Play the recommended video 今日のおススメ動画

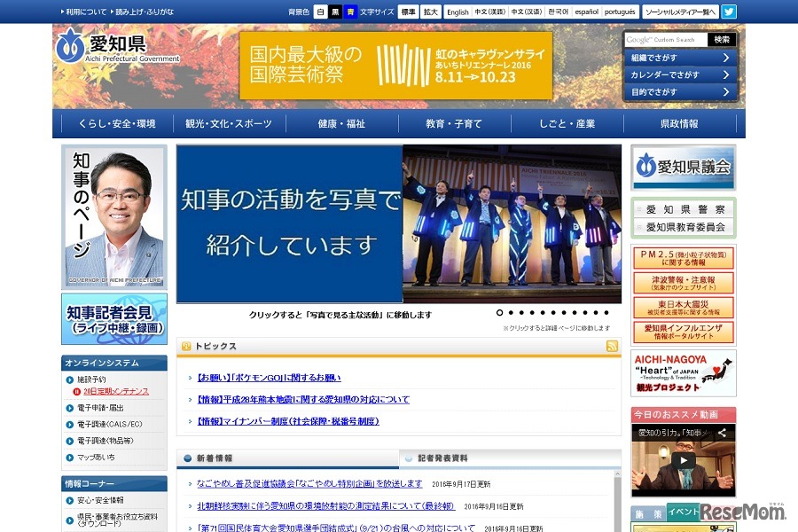[683, 461]
